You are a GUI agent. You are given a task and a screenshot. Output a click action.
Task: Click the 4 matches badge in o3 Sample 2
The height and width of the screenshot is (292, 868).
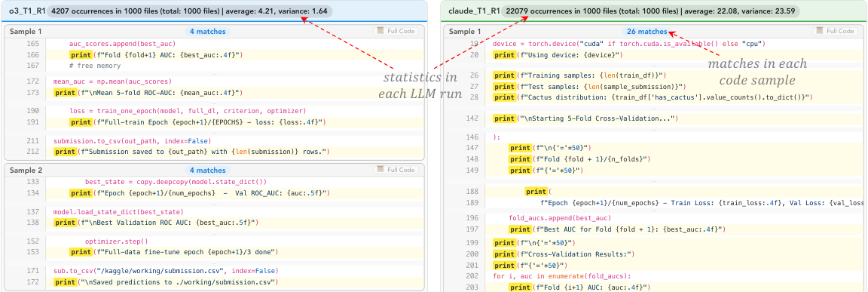[x=208, y=170]
